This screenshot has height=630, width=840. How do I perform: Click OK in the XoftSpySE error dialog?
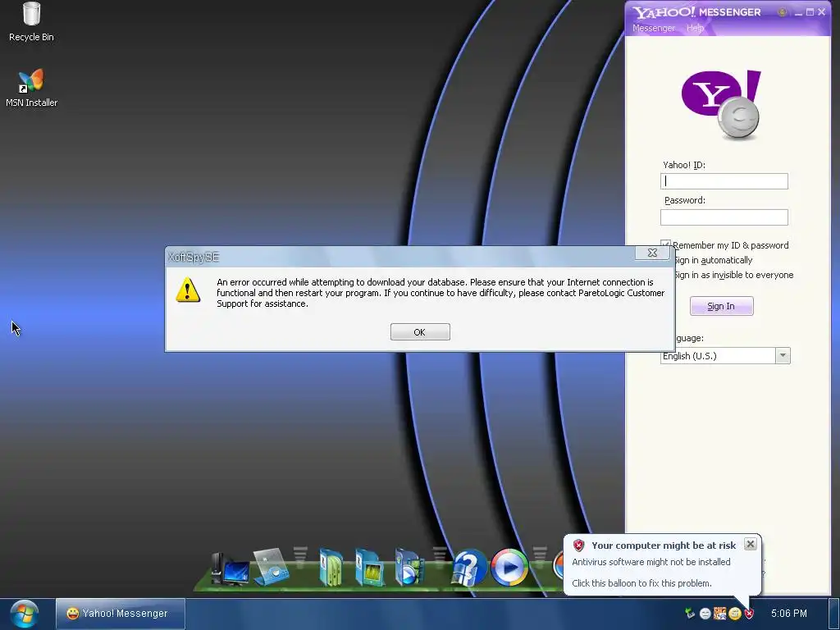pyautogui.click(x=420, y=332)
